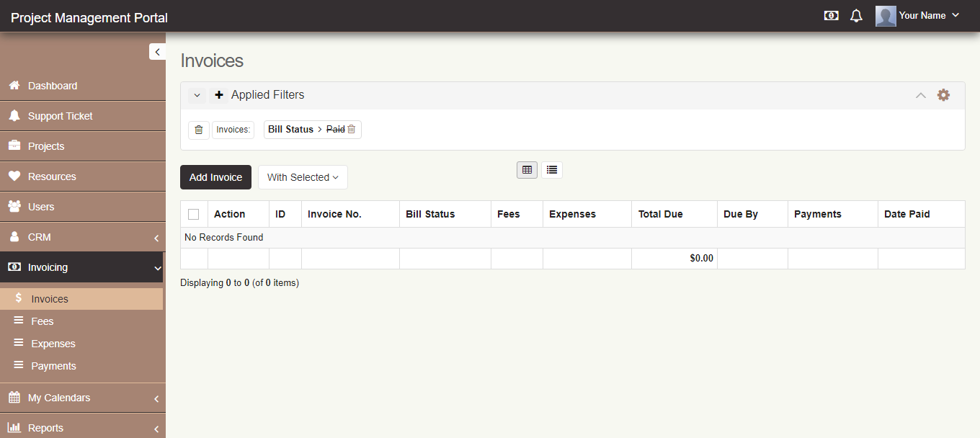The image size is (980, 438).
Task: Collapse the sidebar with the left arrow
Action: coord(157,51)
